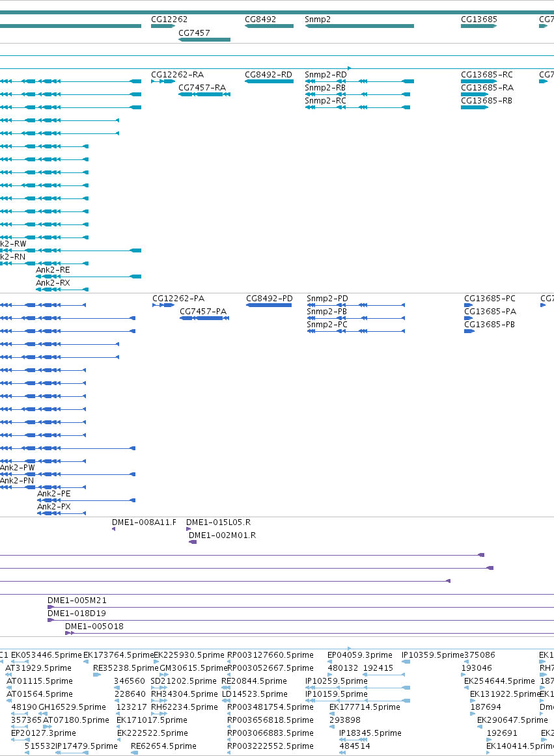Select EST AT31929.5prime

click(x=38, y=668)
